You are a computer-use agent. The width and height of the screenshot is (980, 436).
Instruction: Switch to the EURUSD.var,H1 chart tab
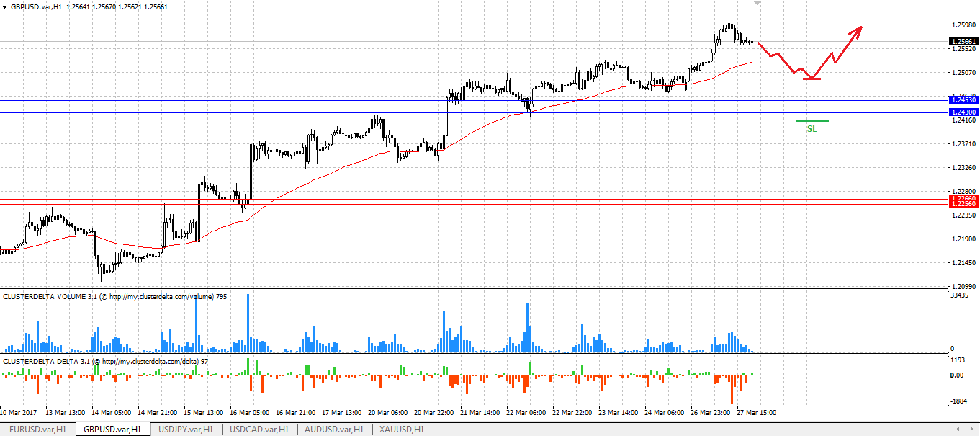click(x=37, y=429)
